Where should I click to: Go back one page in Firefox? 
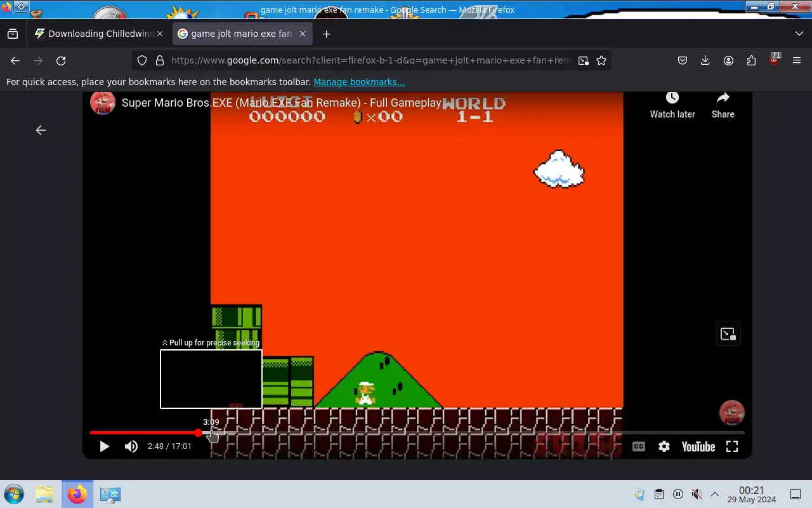click(15, 60)
